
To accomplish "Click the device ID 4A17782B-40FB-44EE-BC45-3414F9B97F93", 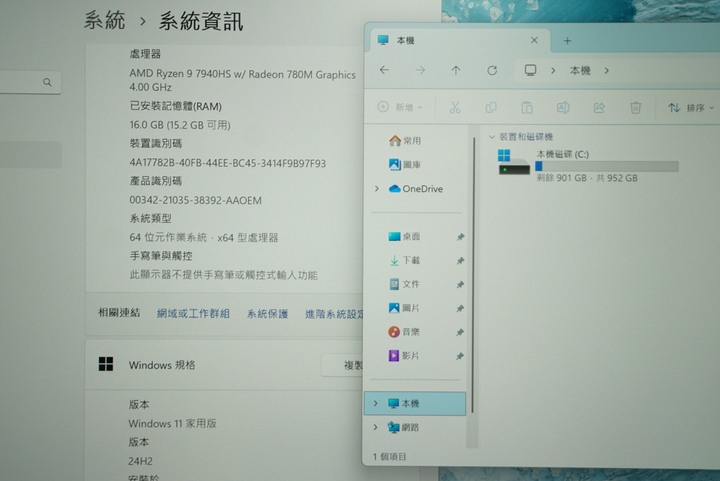I will click(x=228, y=163).
